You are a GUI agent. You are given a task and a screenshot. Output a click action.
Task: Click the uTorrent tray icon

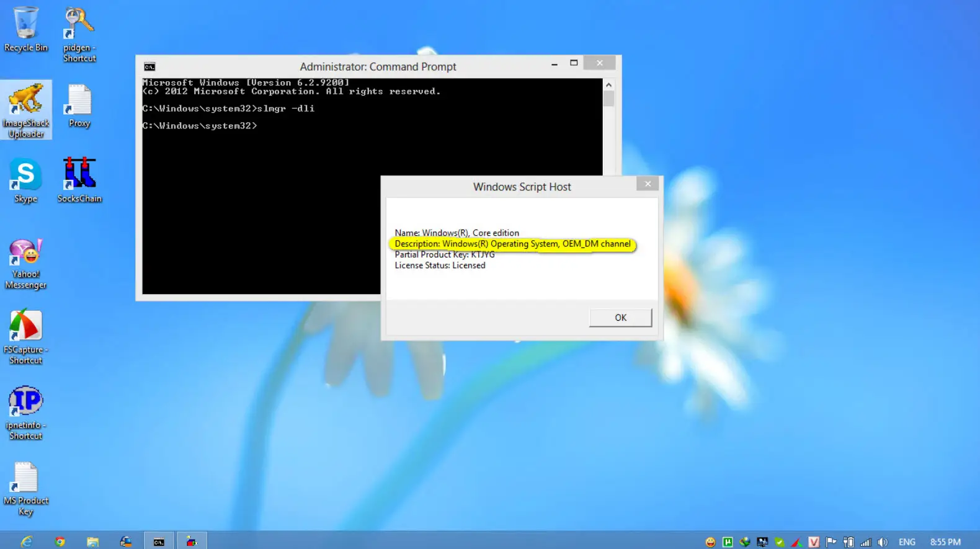tap(728, 542)
